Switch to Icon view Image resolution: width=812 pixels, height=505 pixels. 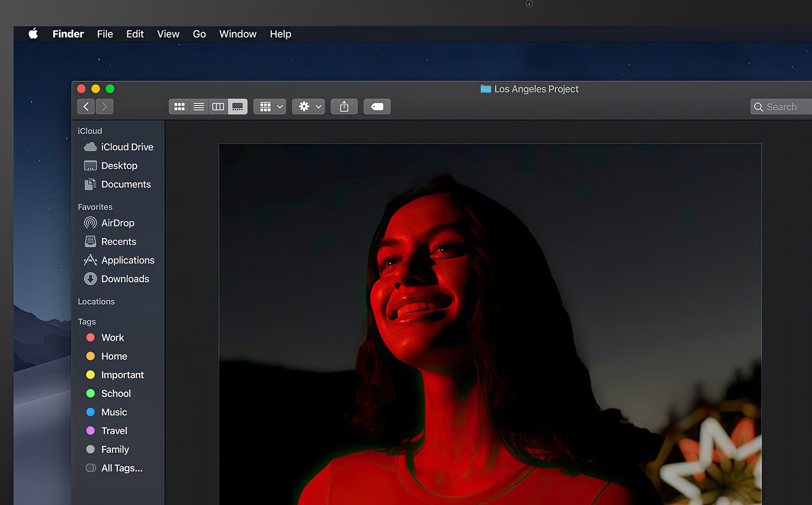coord(179,106)
